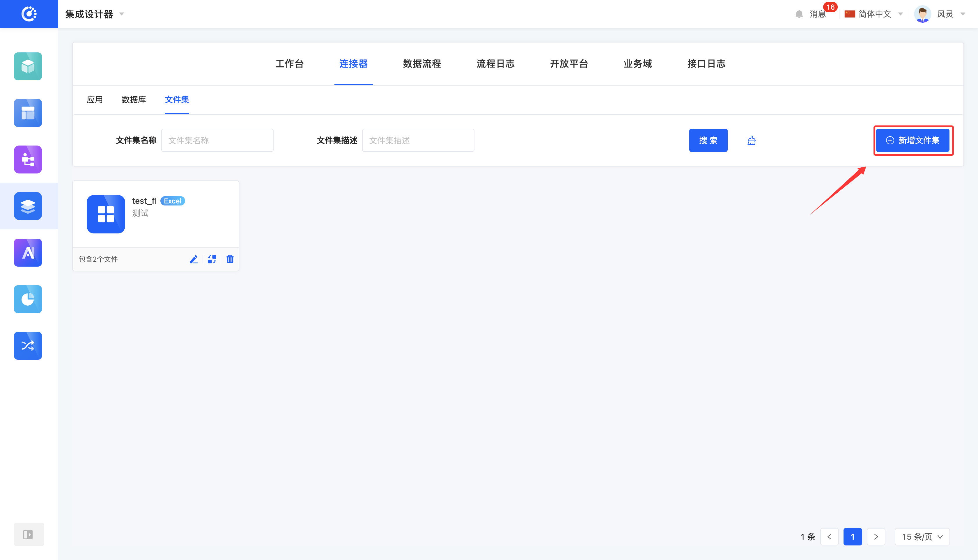Screen dimensions: 978x560
Task: Click the notification bell messages icon
Action: tap(799, 14)
